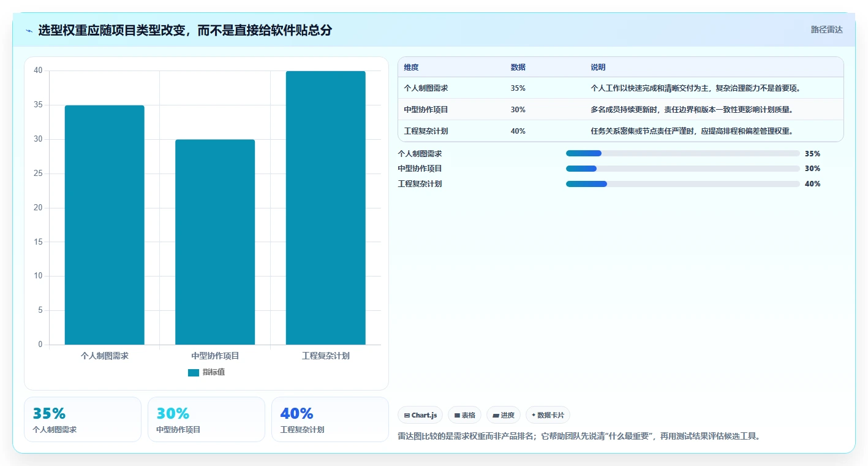Click the slide title 选型权重应随项目类型改变
Screen dimensions: 868x466
[184, 30]
